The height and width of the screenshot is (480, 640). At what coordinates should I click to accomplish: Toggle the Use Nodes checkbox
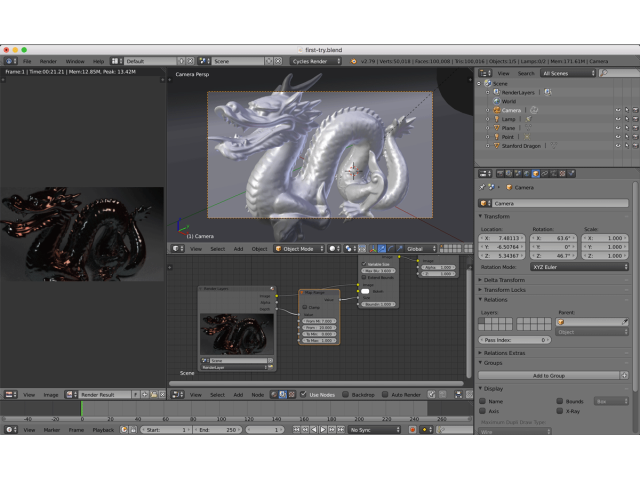point(303,394)
